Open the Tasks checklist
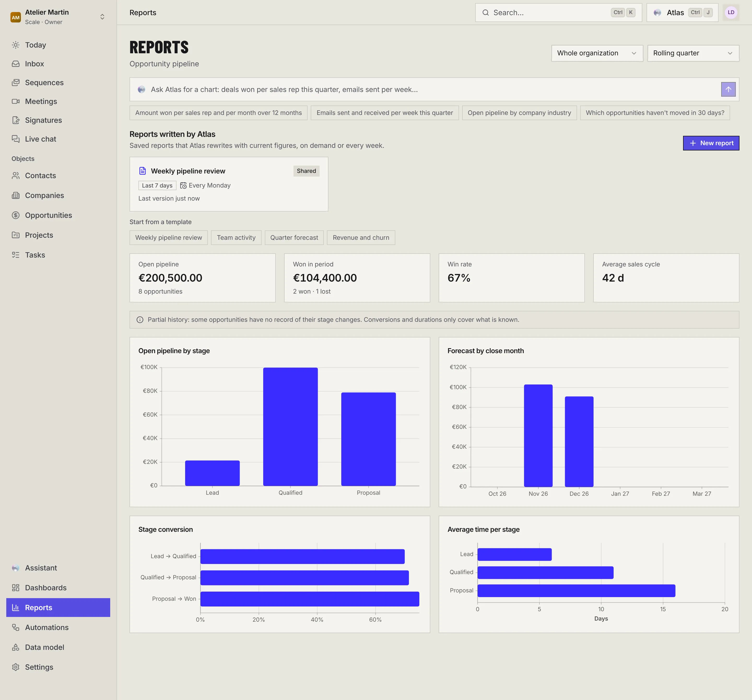This screenshot has height=700, width=752. (58, 255)
